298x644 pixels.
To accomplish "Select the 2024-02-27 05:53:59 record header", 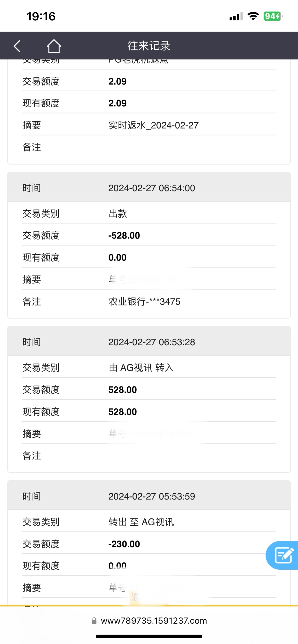I will [x=149, y=496].
